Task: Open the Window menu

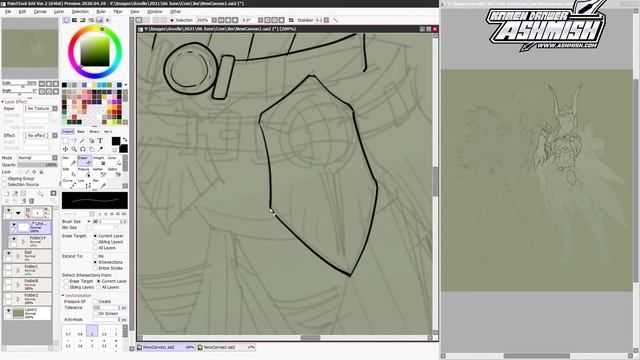Action: [x=154, y=12]
